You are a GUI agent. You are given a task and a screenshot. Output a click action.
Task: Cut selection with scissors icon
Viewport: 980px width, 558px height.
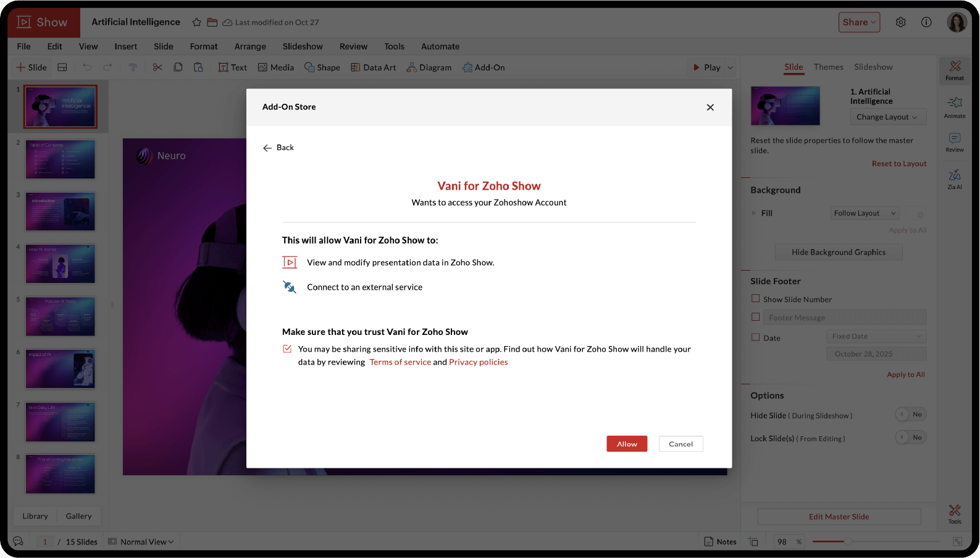157,67
